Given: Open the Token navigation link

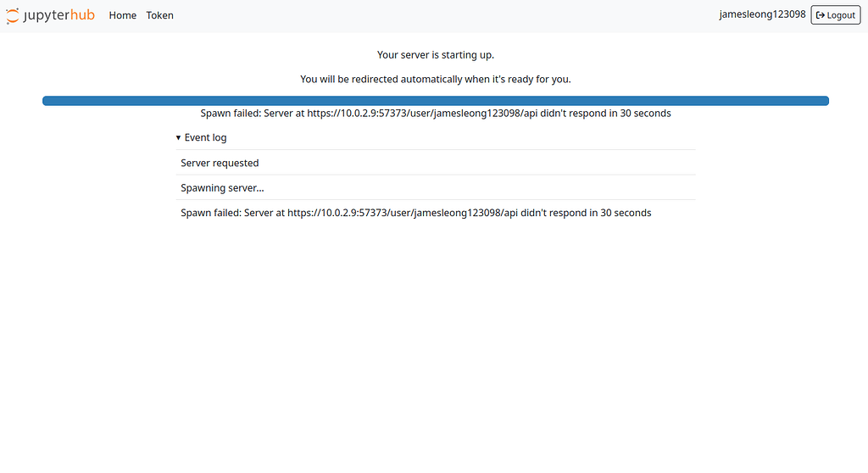Looking at the screenshot, I should pyautogui.click(x=159, y=15).
